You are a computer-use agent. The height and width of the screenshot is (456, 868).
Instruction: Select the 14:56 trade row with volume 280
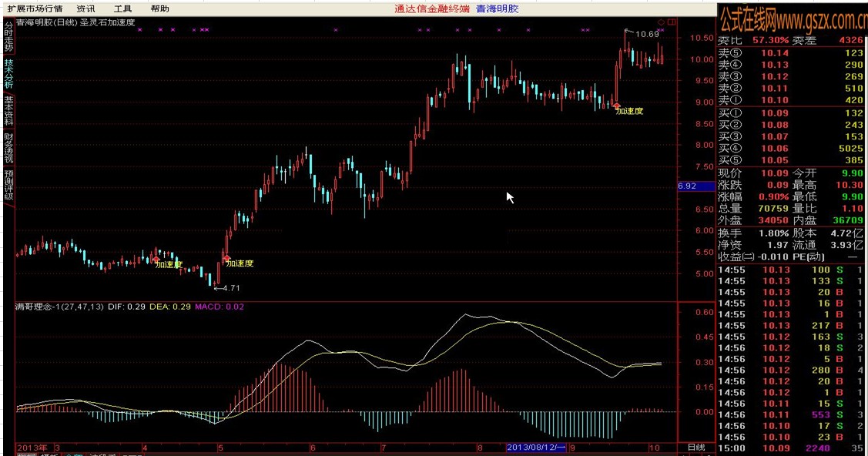(790, 370)
